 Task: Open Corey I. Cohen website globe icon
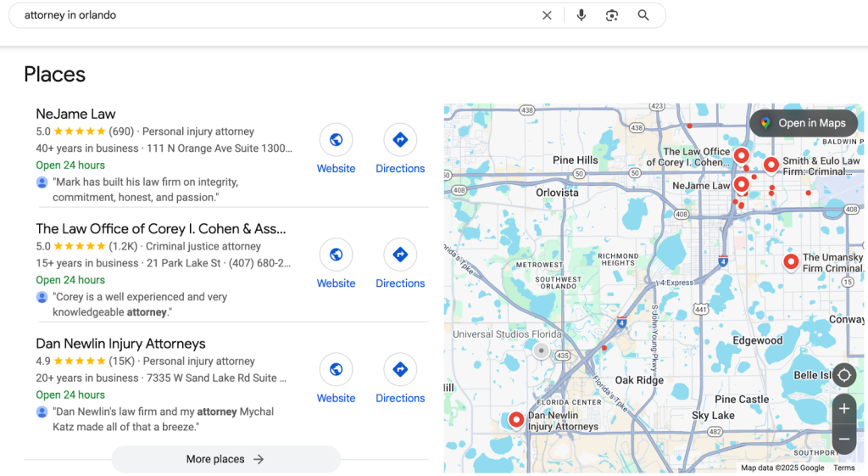(x=336, y=255)
